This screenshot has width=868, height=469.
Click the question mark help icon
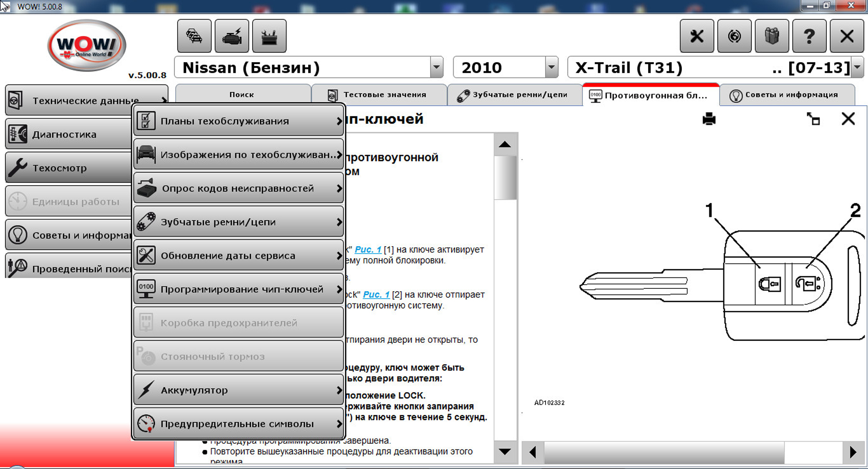click(809, 36)
